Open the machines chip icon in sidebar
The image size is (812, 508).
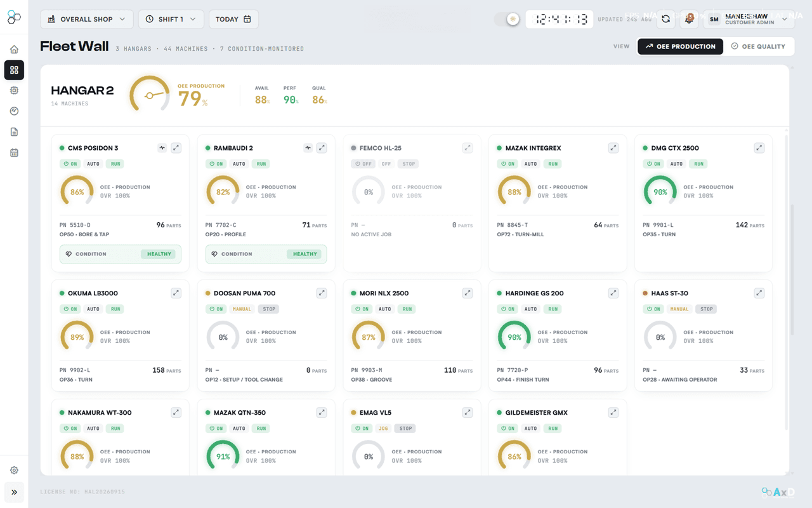[x=14, y=91]
